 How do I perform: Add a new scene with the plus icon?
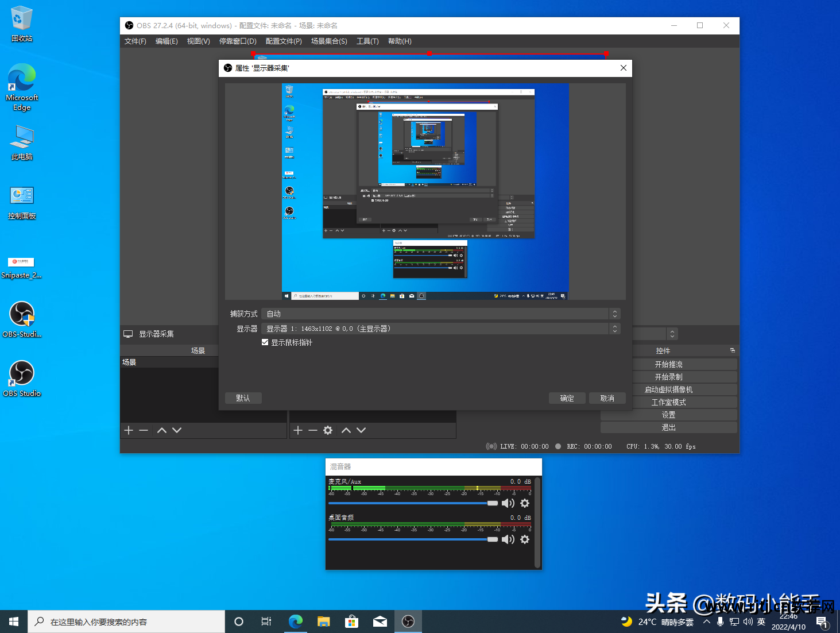point(129,430)
